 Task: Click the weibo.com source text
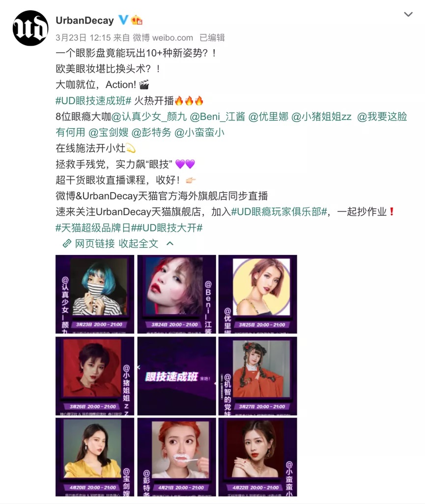[172, 38]
